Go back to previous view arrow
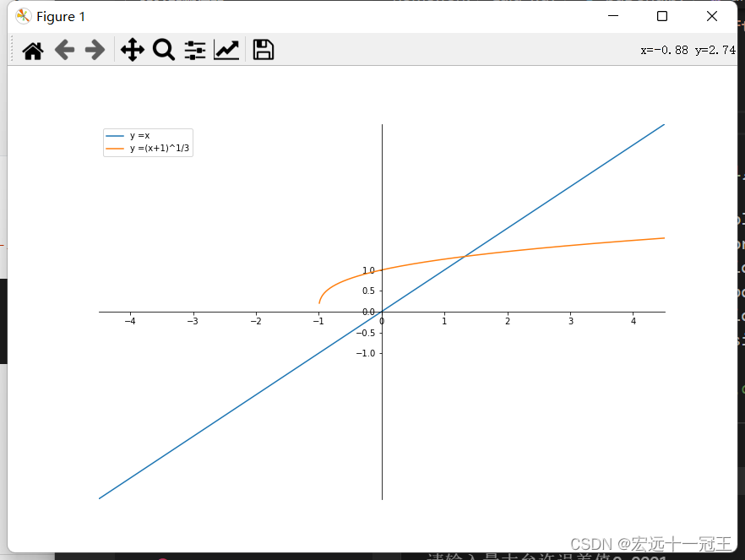The height and width of the screenshot is (560, 745). (x=64, y=50)
